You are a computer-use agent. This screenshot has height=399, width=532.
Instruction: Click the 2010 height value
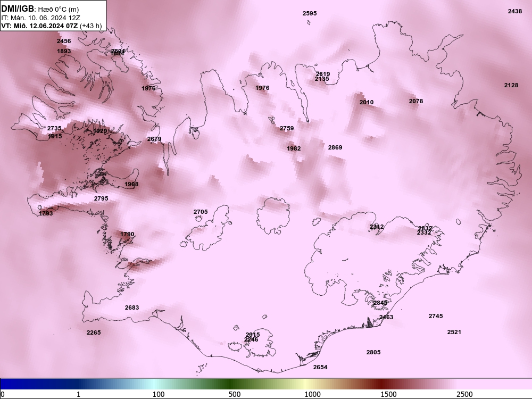coord(367,102)
